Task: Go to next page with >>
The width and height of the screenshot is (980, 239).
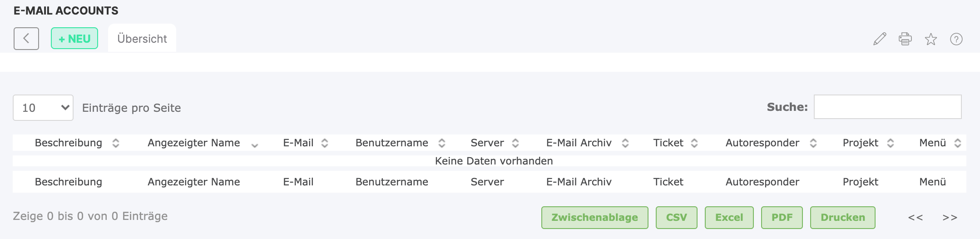Action: (950, 218)
